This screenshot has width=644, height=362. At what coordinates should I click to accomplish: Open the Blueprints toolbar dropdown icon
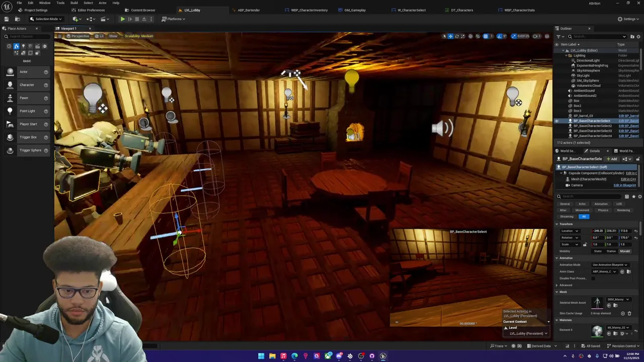[91, 19]
